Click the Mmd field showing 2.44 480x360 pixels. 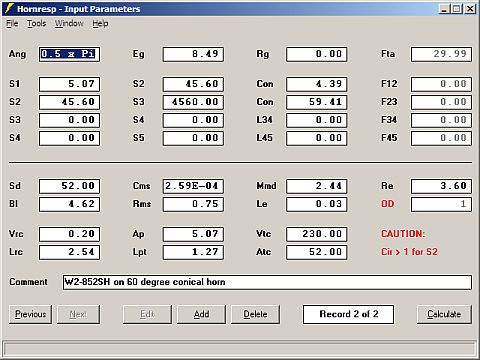click(x=317, y=186)
